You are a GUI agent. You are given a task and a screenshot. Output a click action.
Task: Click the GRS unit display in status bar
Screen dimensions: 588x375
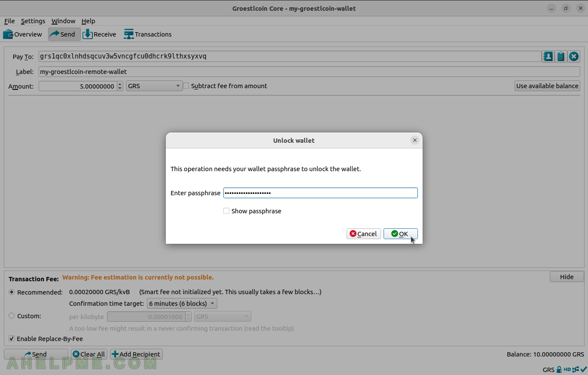[x=548, y=370]
